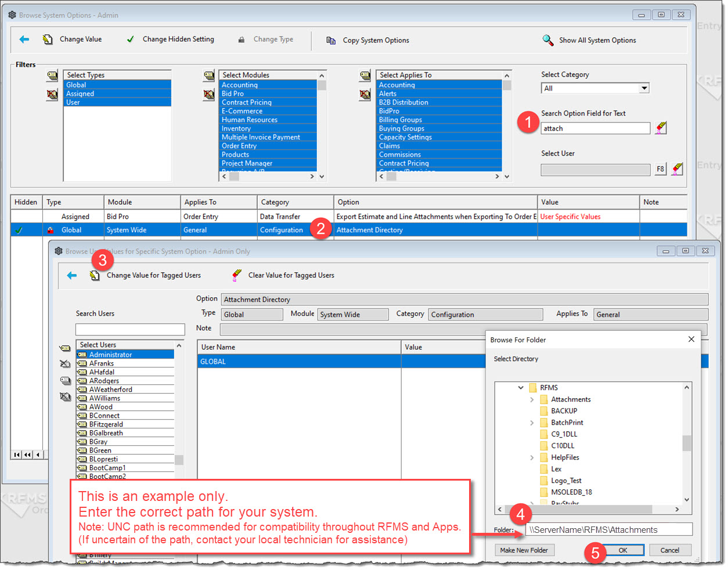
Task: Open the Select Category dropdown
Action: pos(644,88)
